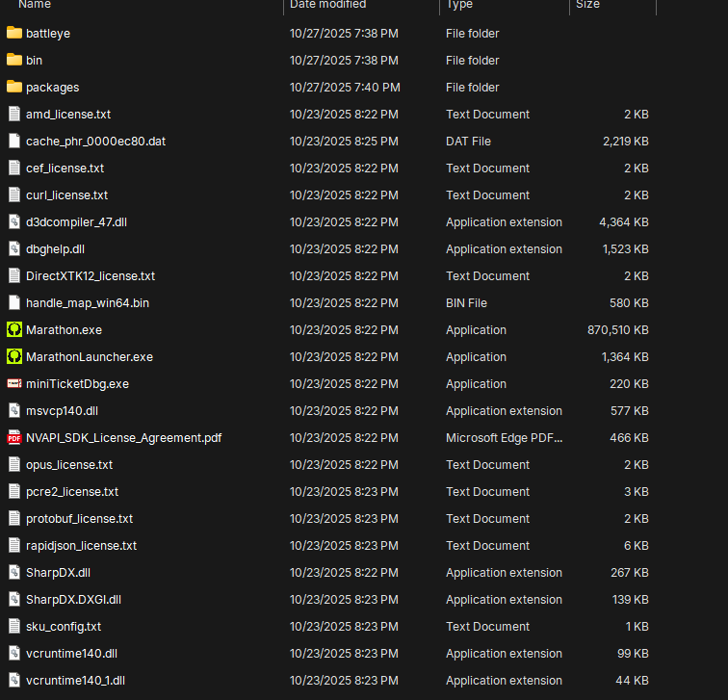Image resolution: width=728 pixels, height=700 pixels.
Task: Click the DirectXTK12_license.txt document icon
Action: tap(14, 275)
